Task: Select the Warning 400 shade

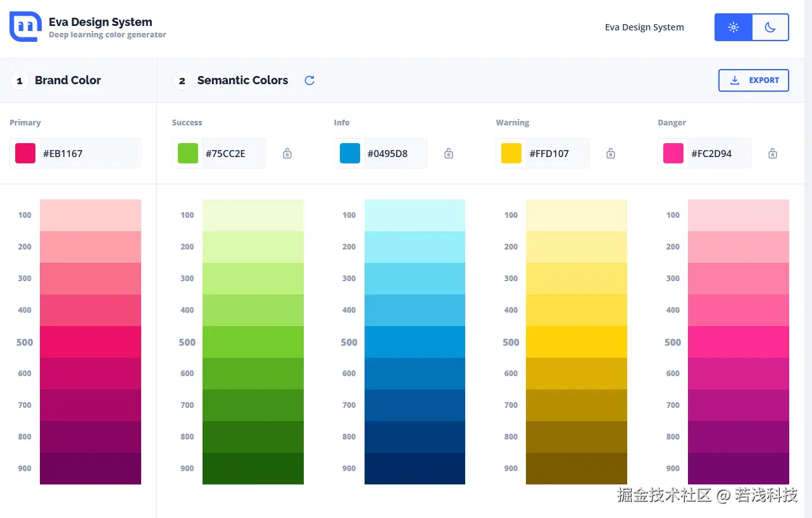Action: [577, 310]
